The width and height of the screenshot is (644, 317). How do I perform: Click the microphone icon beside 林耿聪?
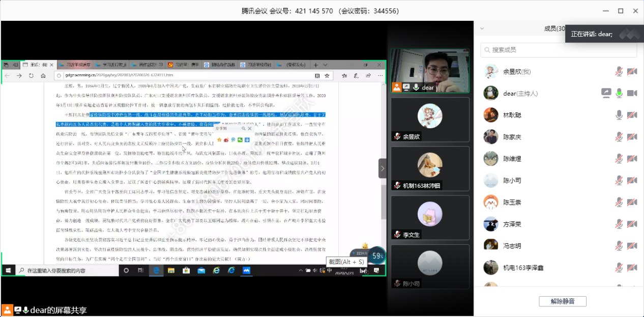[x=619, y=116]
